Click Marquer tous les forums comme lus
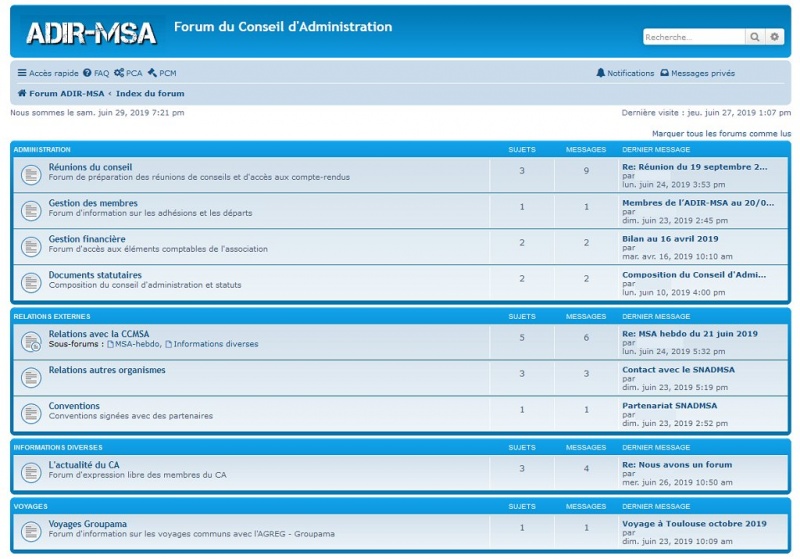This screenshot has width=800, height=559. click(x=720, y=133)
